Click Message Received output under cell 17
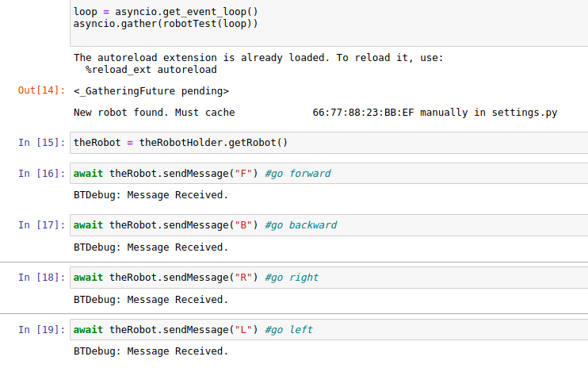Screen dimensions: 588x368 pyautogui.click(x=151, y=247)
